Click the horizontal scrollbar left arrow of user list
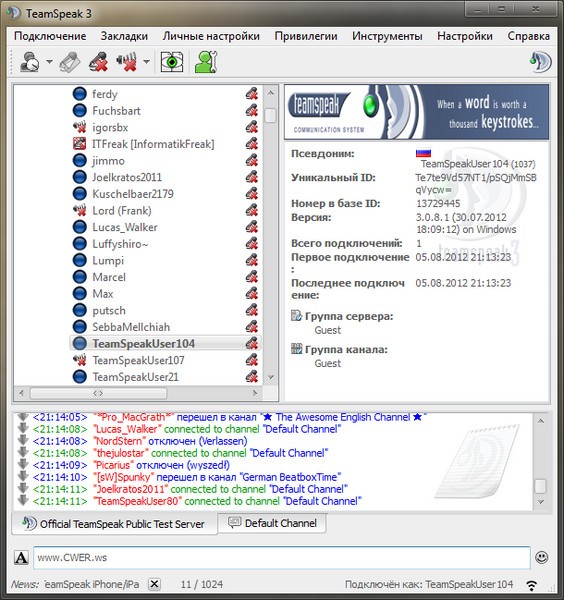Screen dimensions: 564x600 [21, 393]
